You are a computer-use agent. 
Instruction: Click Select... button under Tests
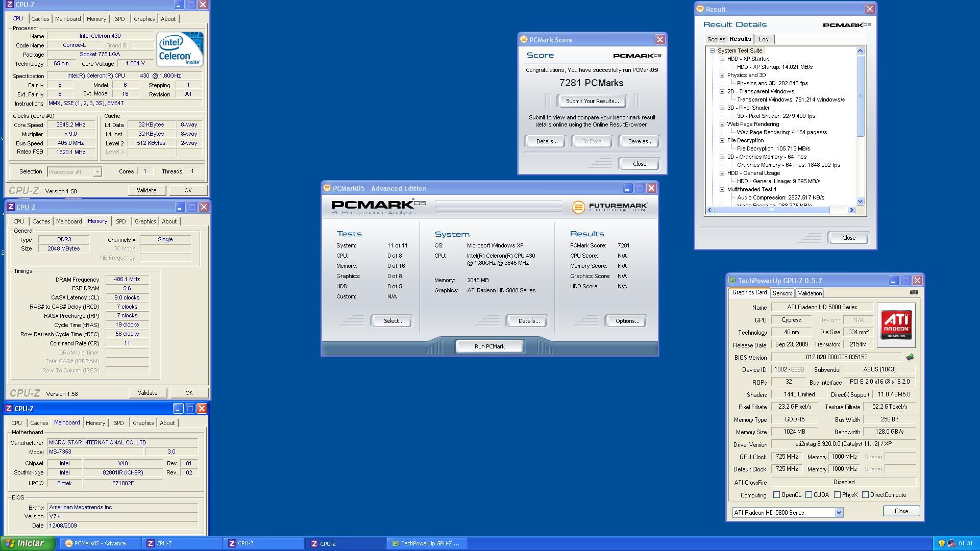click(393, 321)
